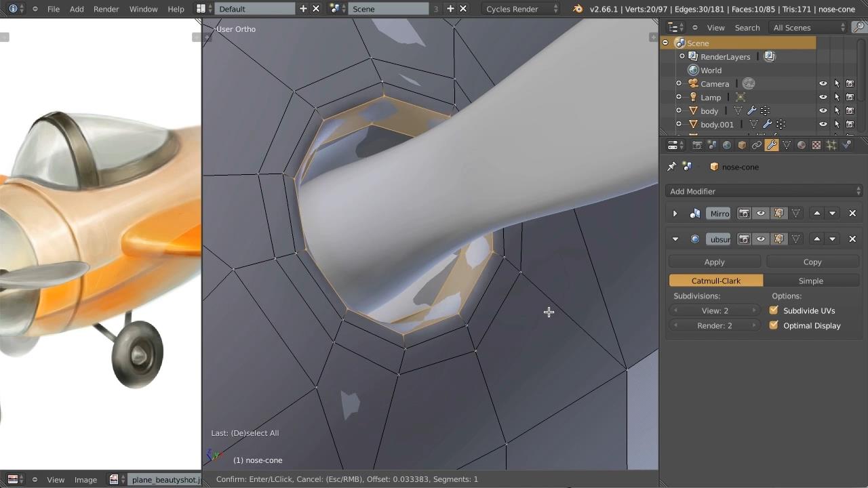This screenshot has width=868, height=488.
Task: Toggle the properties pin icon
Action: tap(672, 167)
